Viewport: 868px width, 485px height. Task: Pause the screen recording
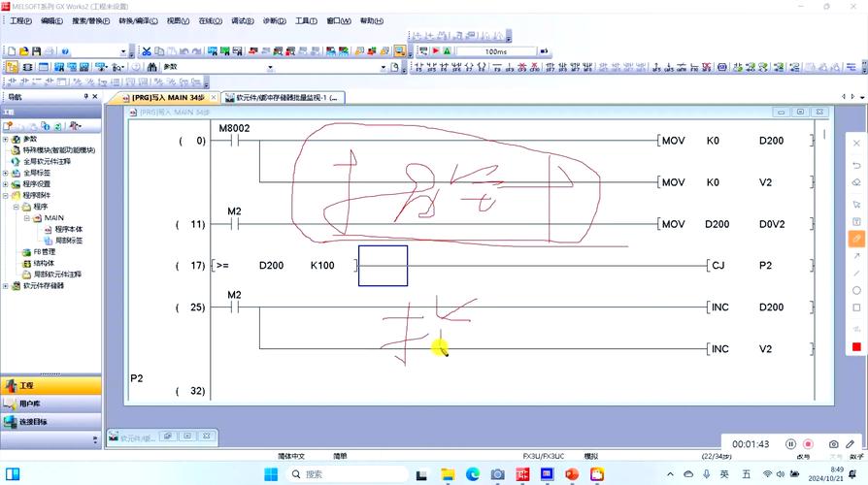pos(790,444)
